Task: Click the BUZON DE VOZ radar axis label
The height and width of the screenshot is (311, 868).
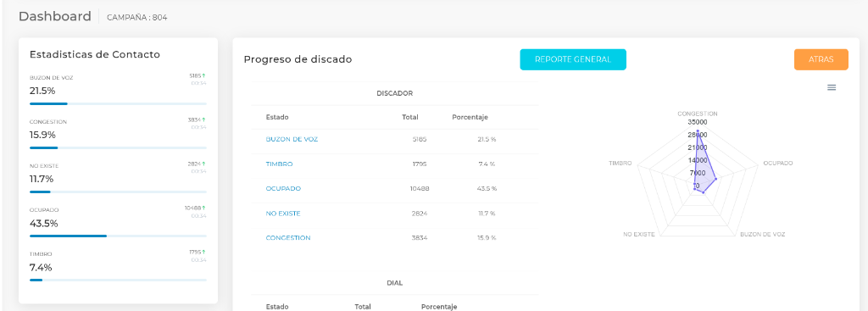Action: click(763, 235)
